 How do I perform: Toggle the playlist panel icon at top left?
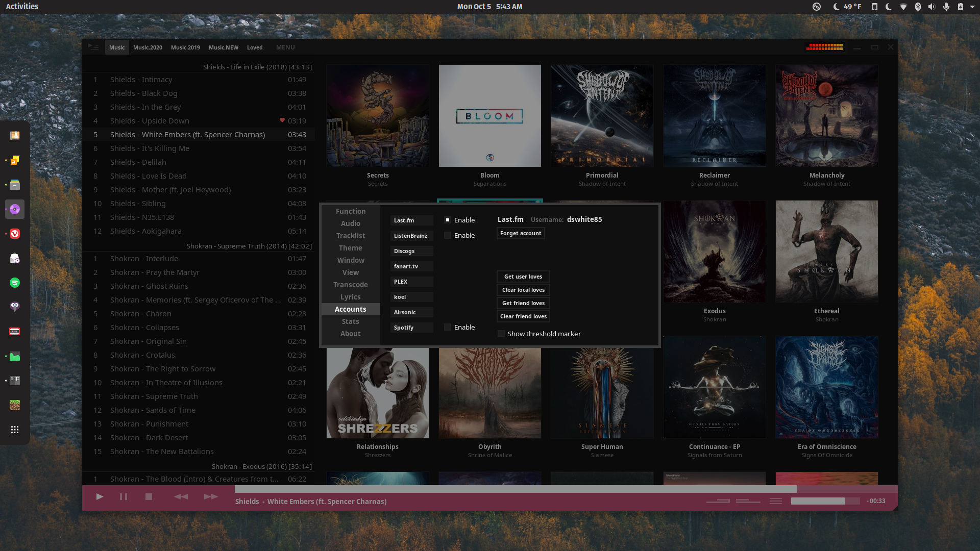tap(93, 47)
